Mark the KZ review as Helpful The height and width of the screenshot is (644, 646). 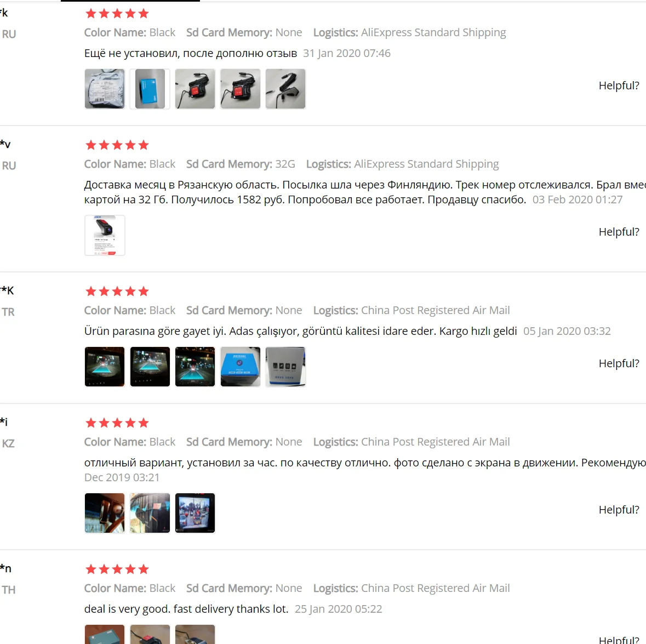(x=619, y=510)
